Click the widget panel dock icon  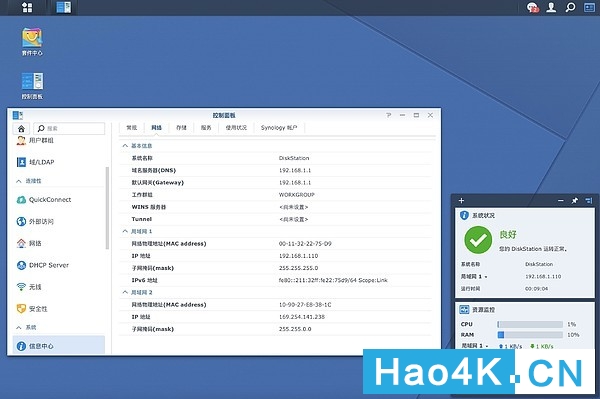coord(589,200)
